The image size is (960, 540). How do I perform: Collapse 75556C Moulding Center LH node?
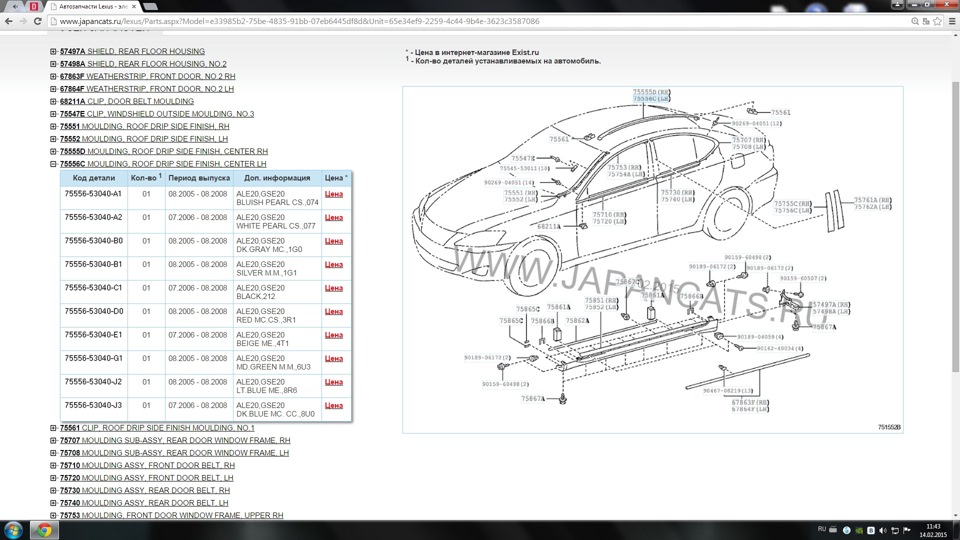pos(53,164)
